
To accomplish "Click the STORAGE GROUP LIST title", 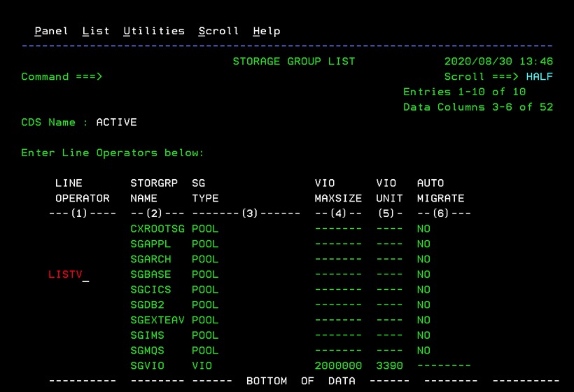I will 294,62.
